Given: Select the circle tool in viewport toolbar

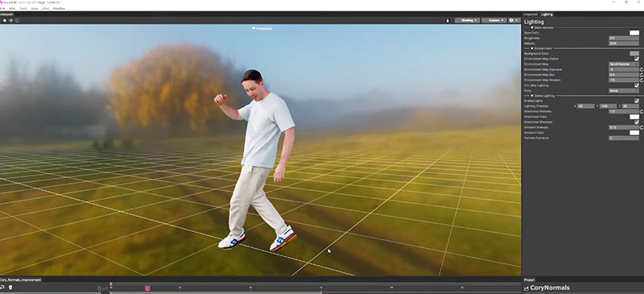Looking at the screenshot, I should pos(5,20).
